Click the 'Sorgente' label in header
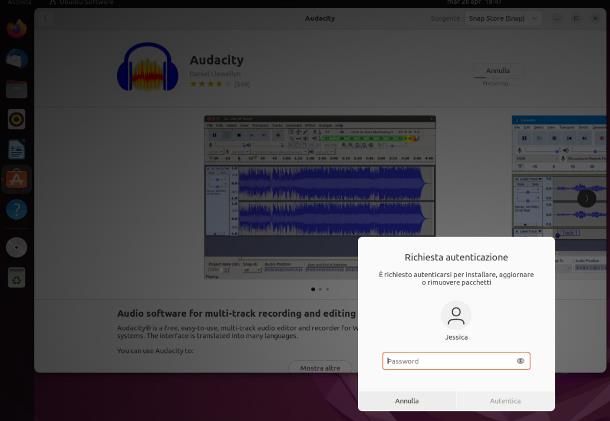The image size is (610, 421). click(x=445, y=18)
